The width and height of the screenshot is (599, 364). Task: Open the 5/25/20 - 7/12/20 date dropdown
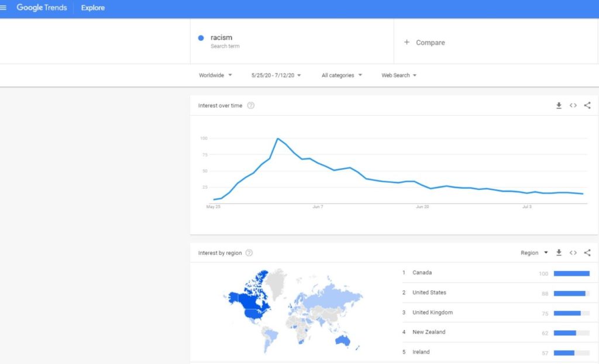click(276, 75)
